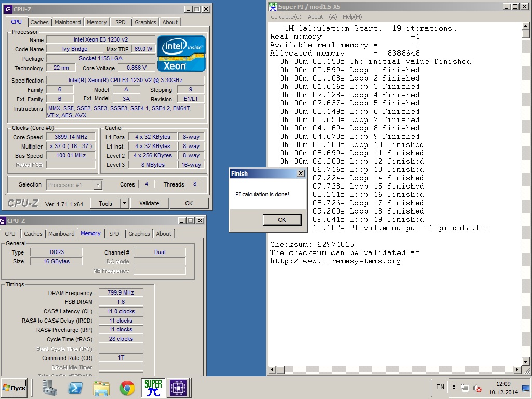
Task: Click the Level 3 8 MBytes cache value
Action: coord(153,165)
